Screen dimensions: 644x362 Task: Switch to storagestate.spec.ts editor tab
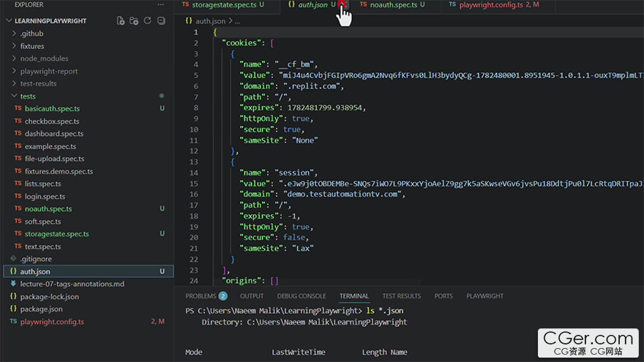coord(224,5)
